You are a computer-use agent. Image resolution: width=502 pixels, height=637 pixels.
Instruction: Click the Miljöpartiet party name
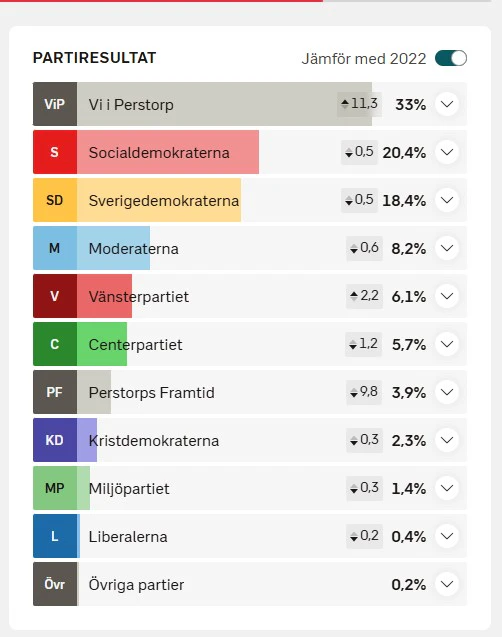click(129, 489)
